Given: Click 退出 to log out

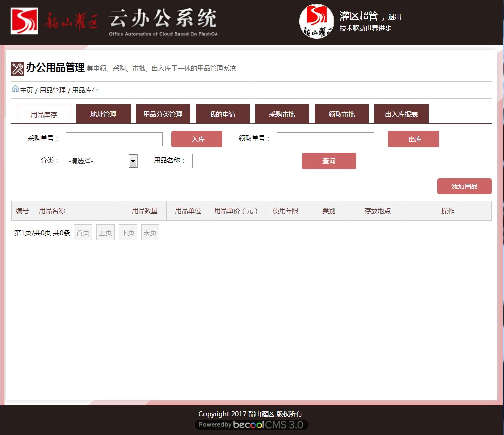Looking at the screenshot, I should [x=395, y=17].
